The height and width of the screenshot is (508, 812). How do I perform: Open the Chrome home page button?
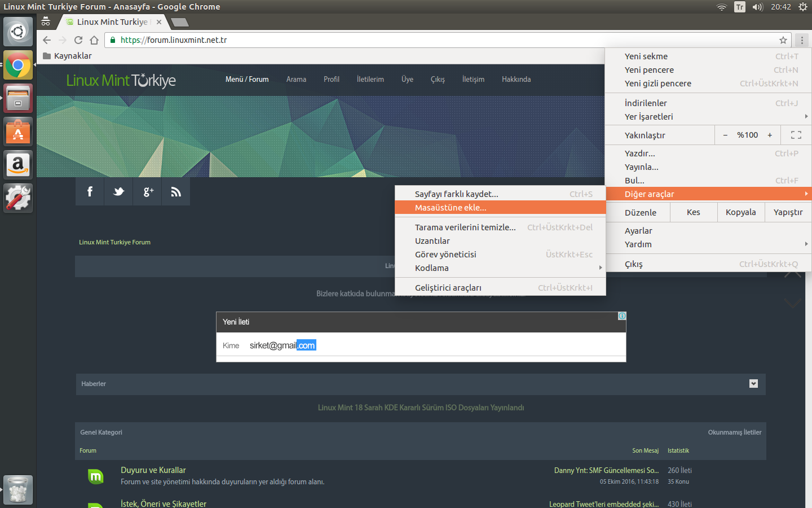(x=94, y=40)
